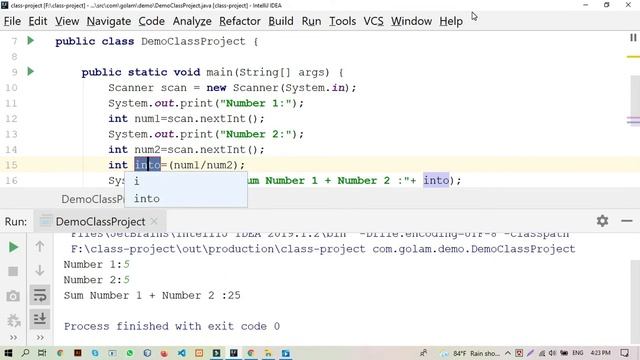The width and height of the screenshot is (640, 360).
Task: Open the Run panel settings gear
Action: coord(602,221)
